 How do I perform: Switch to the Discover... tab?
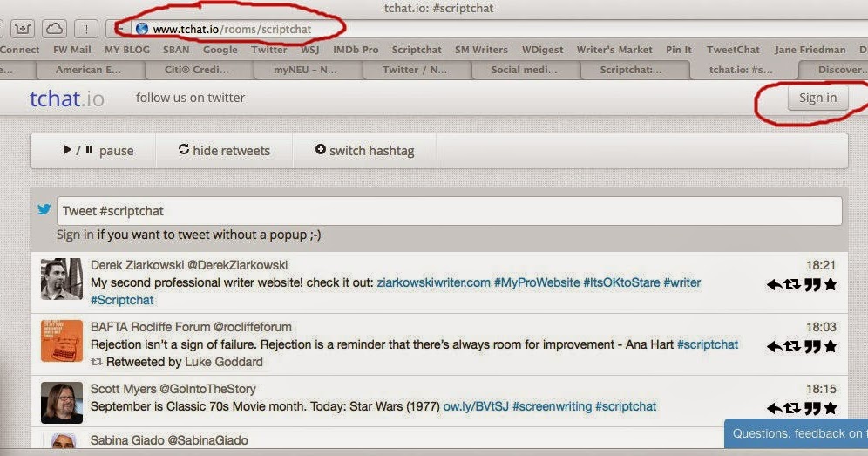click(834, 70)
